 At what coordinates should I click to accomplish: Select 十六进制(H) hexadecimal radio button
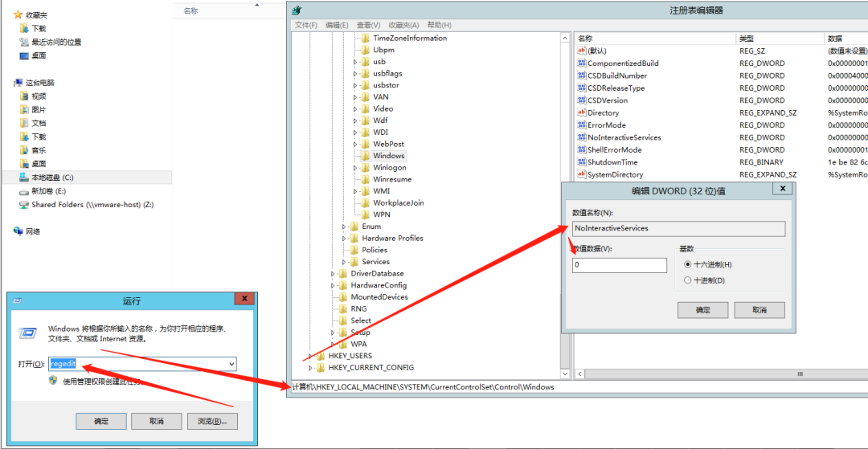click(x=688, y=264)
